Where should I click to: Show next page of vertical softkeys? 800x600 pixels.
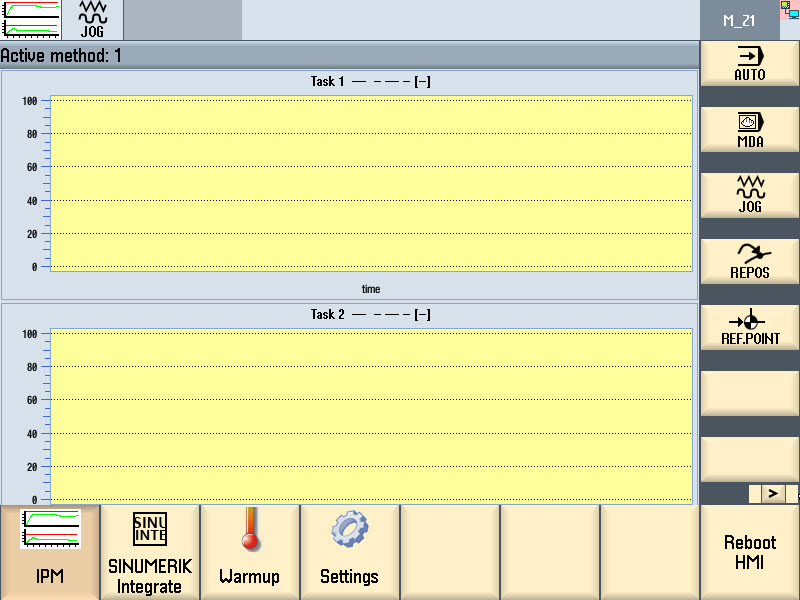[x=773, y=493]
